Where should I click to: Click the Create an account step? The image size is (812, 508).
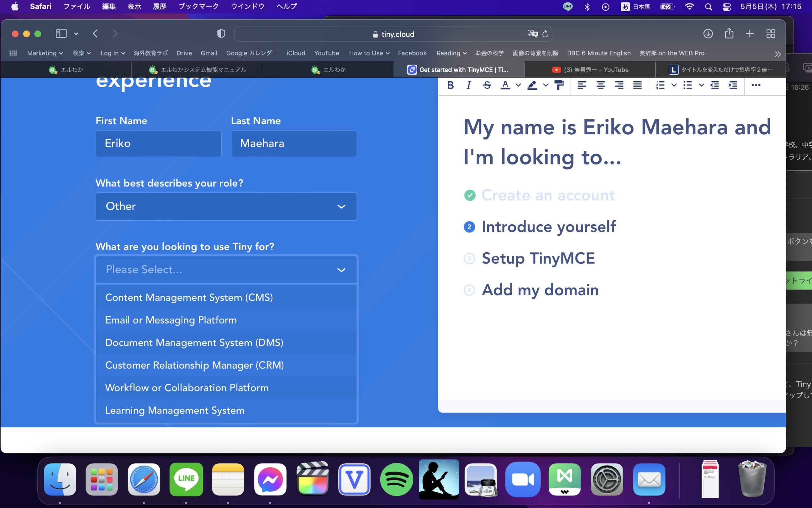coord(548,195)
